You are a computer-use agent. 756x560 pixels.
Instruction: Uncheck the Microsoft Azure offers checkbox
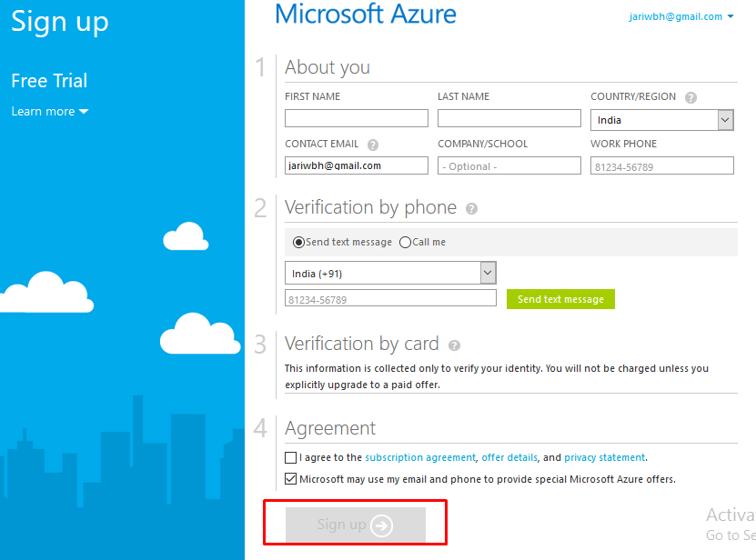[291, 479]
